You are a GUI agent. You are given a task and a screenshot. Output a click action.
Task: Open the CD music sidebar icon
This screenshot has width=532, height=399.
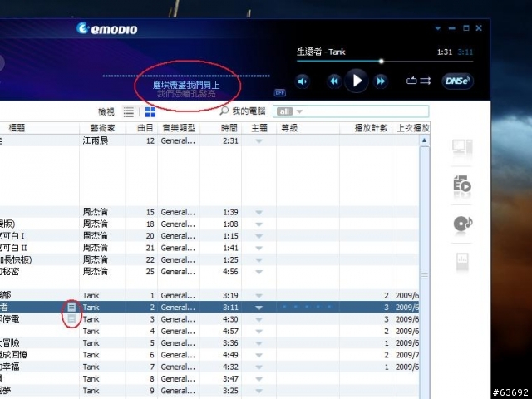point(463,224)
